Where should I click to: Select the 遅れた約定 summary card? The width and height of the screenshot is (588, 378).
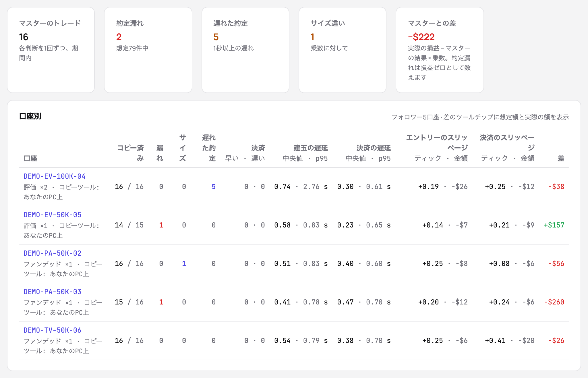[x=245, y=50]
